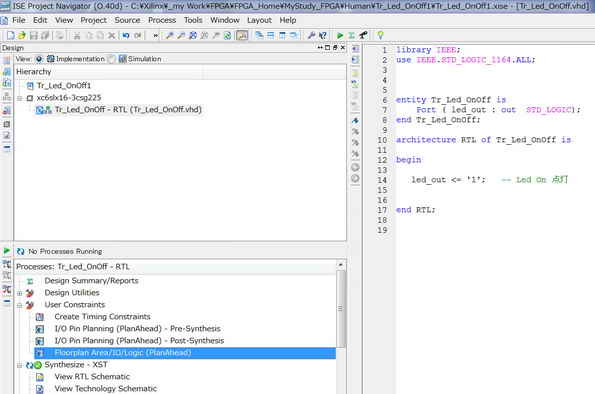
Task: Click the 'No Processes Running' status text
Action: pyautogui.click(x=65, y=252)
